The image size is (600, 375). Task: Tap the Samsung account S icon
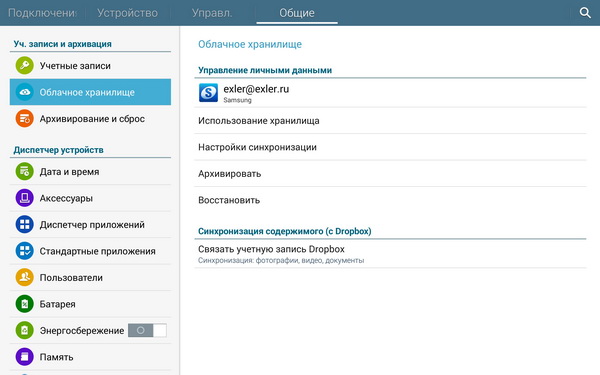tap(208, 93)
